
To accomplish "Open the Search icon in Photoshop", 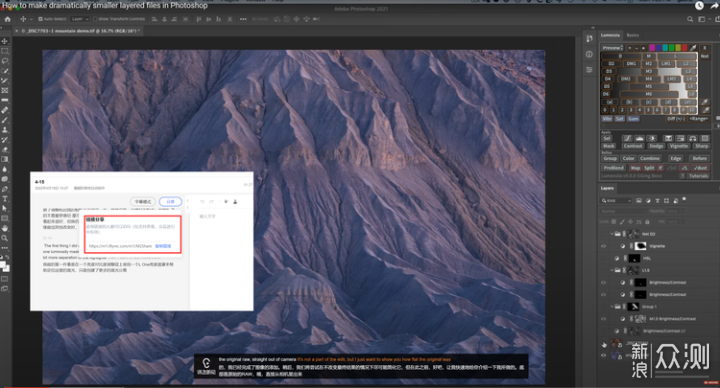I will [690, 19].
